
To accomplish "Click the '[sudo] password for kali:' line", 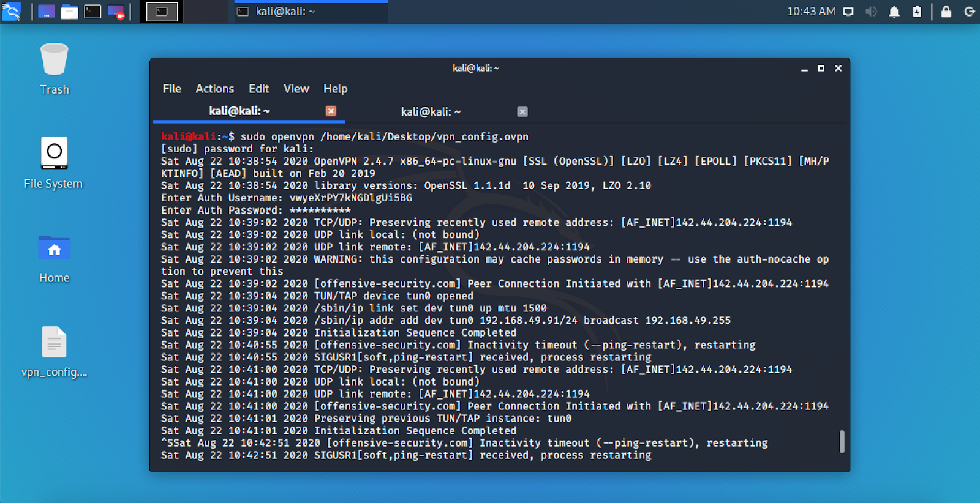I will click(237, 149).
